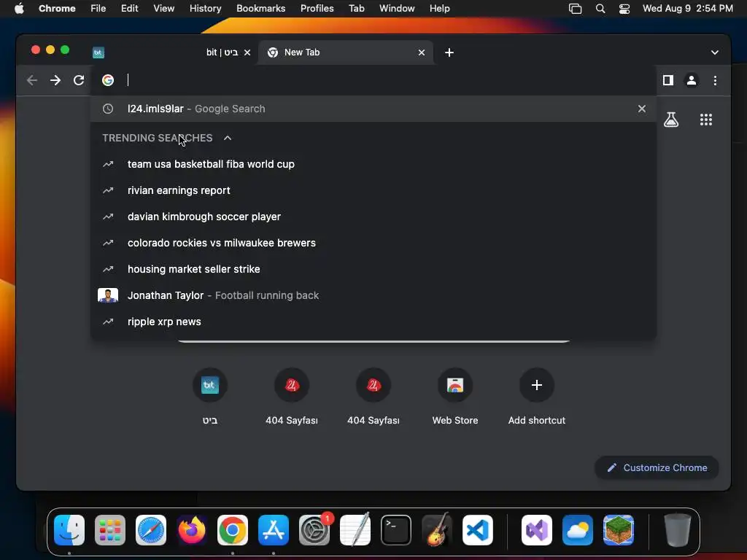Open the ביט shortcut tile

coord(209,397)
